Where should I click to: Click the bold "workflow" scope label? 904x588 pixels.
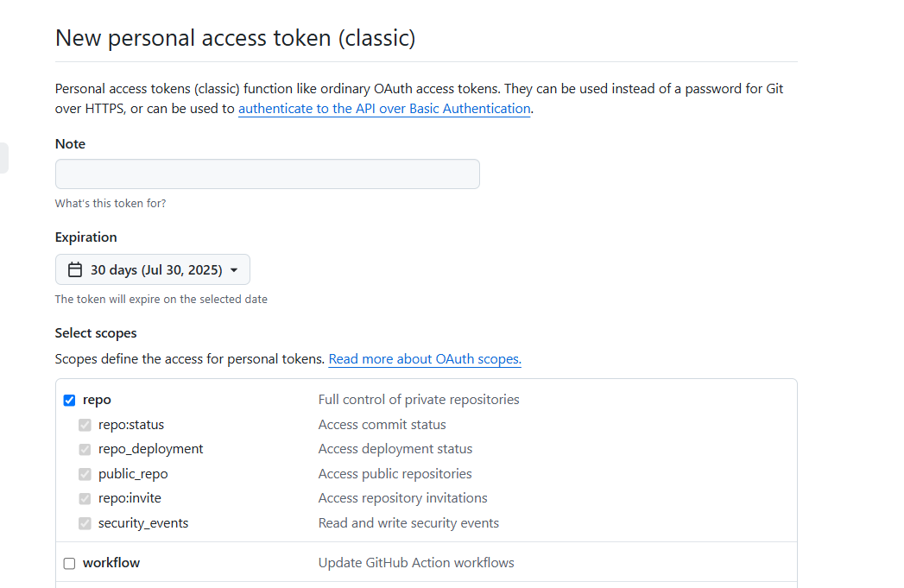[111, 563]
